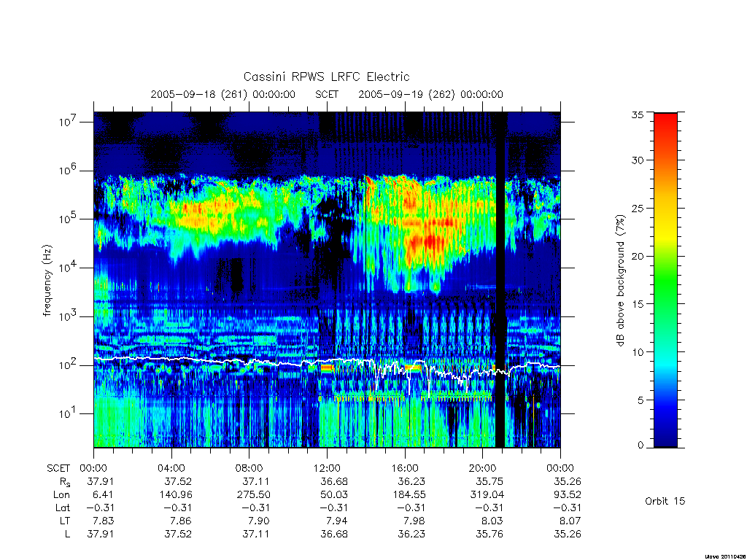Select the Lon value 319.04

(487, 494)
